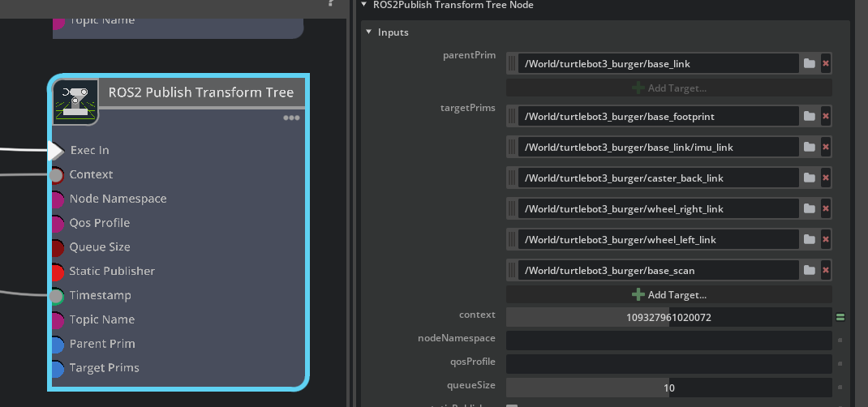Click the Node Namespace input port
The width and height of the screenshot is (868, 407).
tap(57, 199)
